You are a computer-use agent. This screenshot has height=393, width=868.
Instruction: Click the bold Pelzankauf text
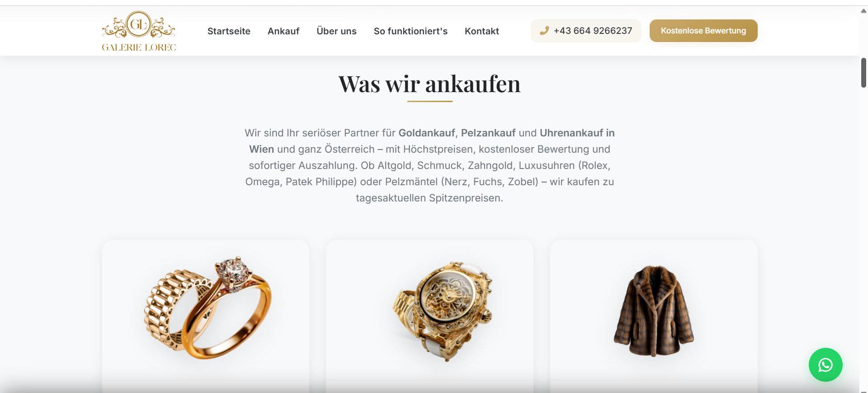(488, 133)
